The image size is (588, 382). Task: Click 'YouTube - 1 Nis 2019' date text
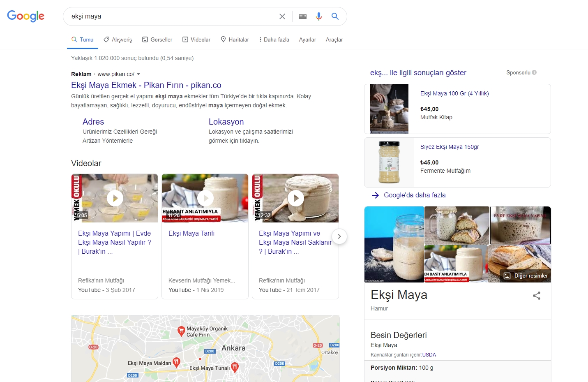click(x=196, y=290)
